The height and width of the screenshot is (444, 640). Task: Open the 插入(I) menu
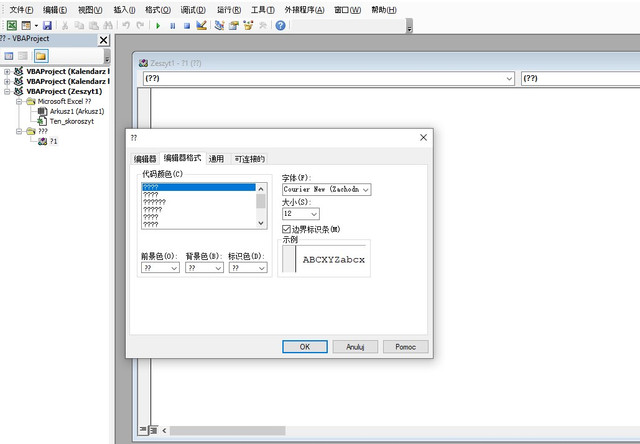coord(124,10)
